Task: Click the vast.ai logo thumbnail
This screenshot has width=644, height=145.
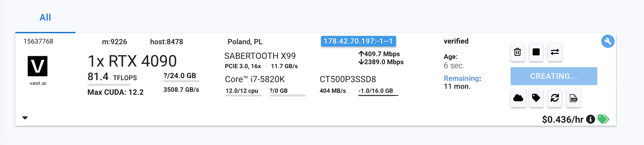Action: click(x=38, y=66)
